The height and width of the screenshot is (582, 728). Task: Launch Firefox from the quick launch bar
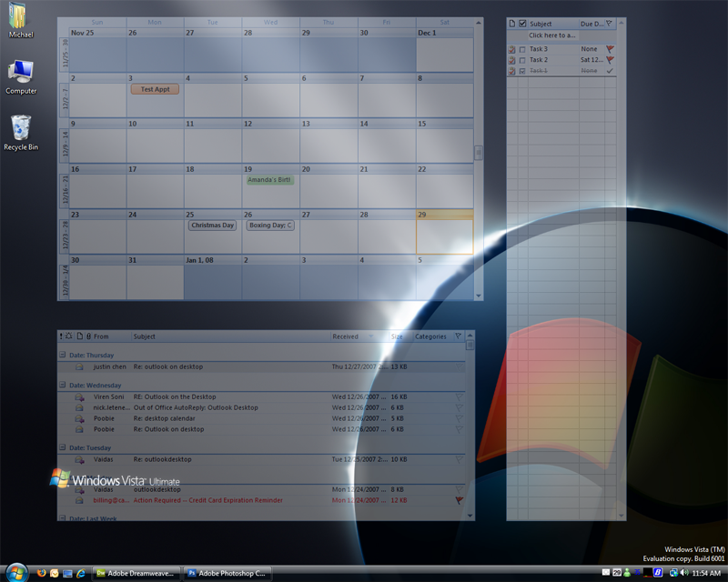(41, 573)
